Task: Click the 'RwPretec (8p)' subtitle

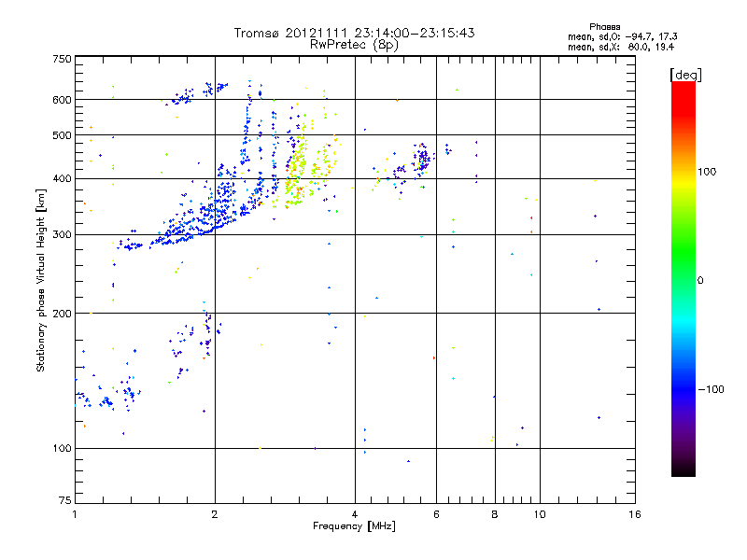Action: (354, 45)
